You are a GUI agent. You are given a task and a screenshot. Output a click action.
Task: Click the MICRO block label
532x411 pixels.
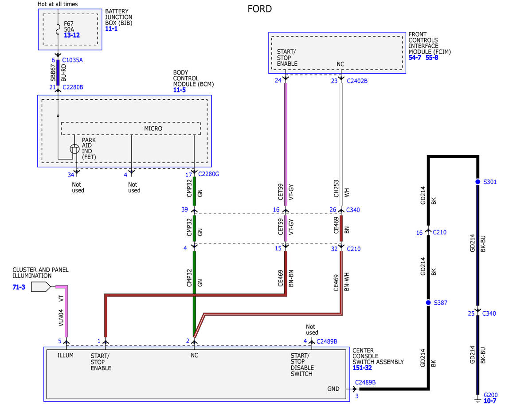point(153,129)
